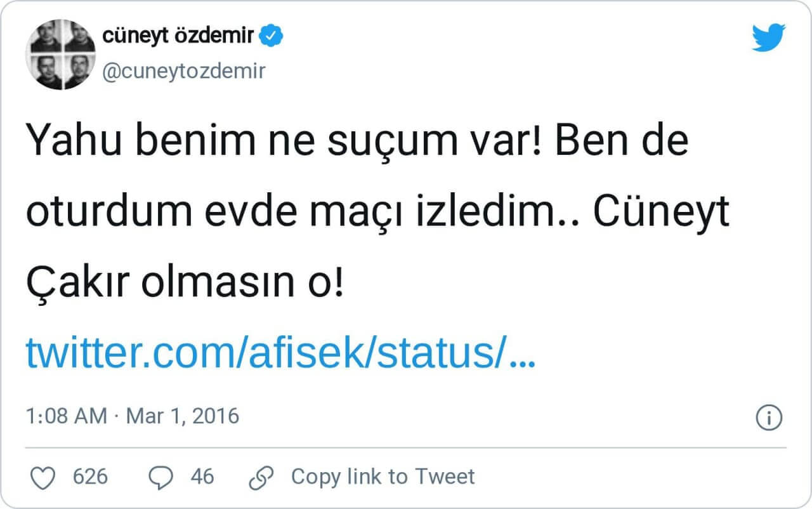Screen dimensions: 812x509
Task: Open the @cuneytozdemir handle link
Action: [x=183, y=71]
